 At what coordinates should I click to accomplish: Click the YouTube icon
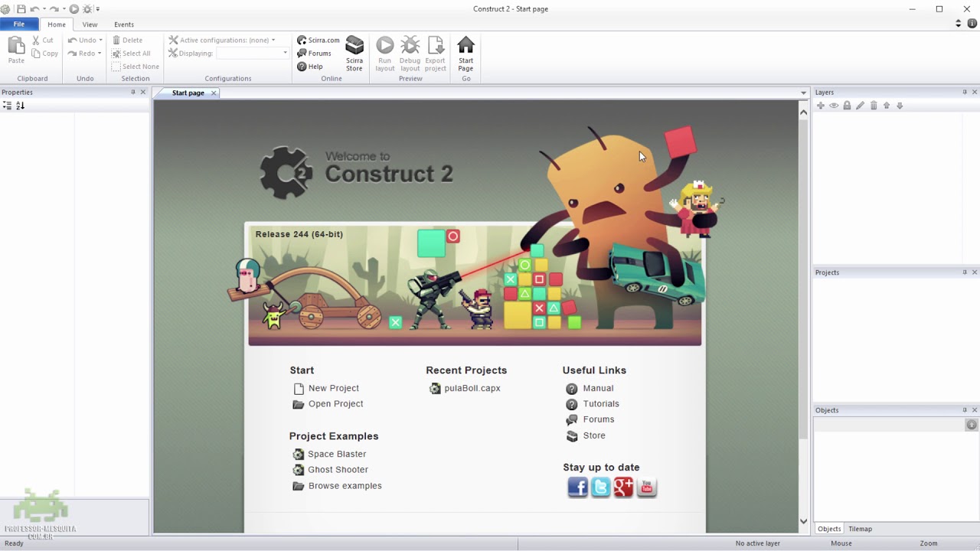tap(647, 487)
